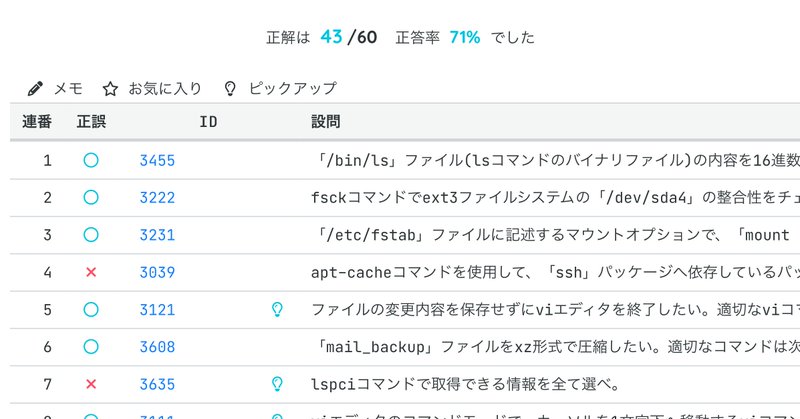Viewport: 800px width, 419px height.
Task: Open question ID 3455
Action: tap(157, 160)
